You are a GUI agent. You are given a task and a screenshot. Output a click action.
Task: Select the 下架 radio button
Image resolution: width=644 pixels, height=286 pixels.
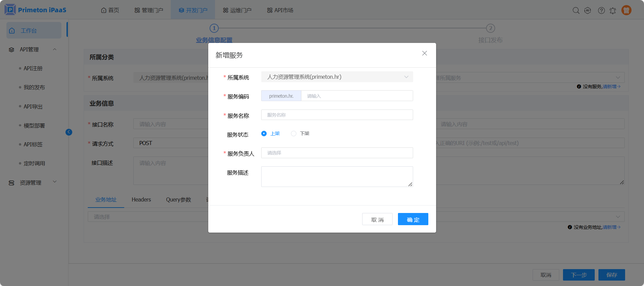tap(294, 134)
